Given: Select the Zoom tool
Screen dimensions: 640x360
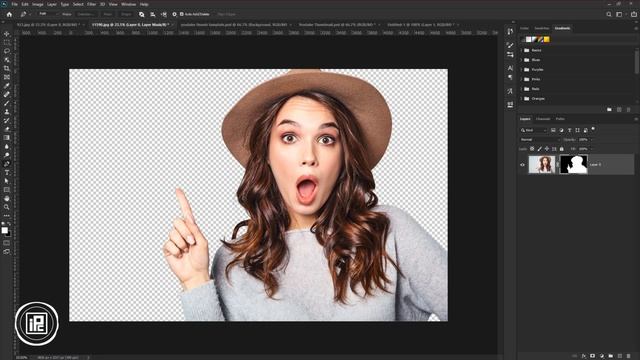Looking at the screenshot, I should pyautogui.click(x=7, y=207).
